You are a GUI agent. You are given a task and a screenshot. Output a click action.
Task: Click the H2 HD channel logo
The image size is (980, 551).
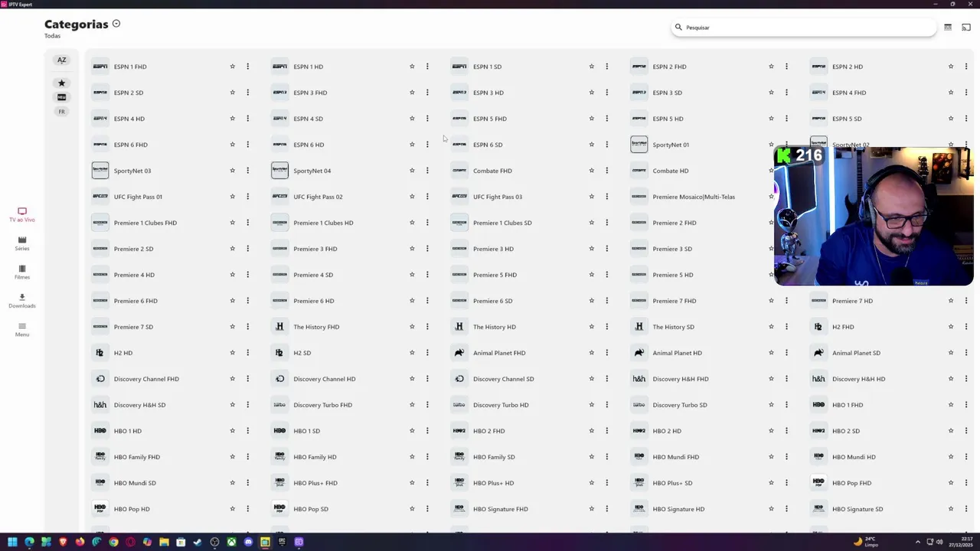pyautogui.click(x=100, y=353)
